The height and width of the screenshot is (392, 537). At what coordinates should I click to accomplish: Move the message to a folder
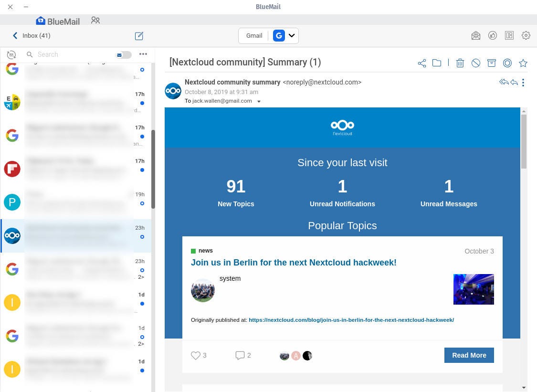pos(437,63)
